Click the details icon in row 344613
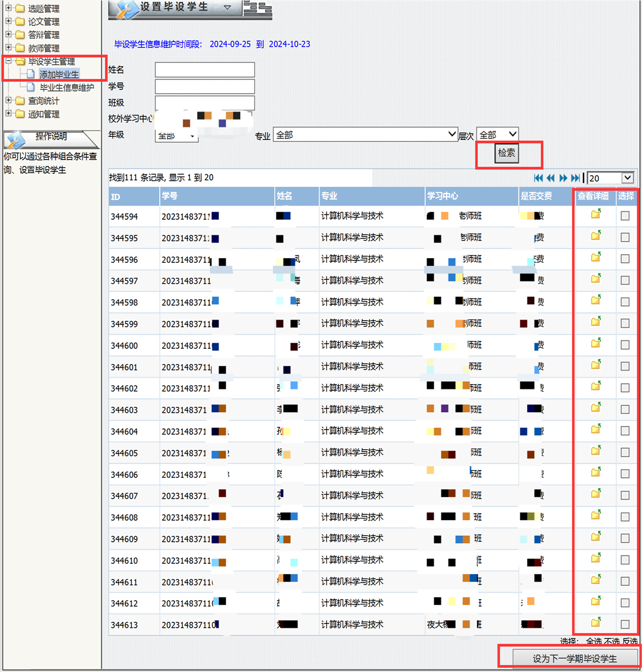This screenshot has height=672, width=642. point(595,624)
